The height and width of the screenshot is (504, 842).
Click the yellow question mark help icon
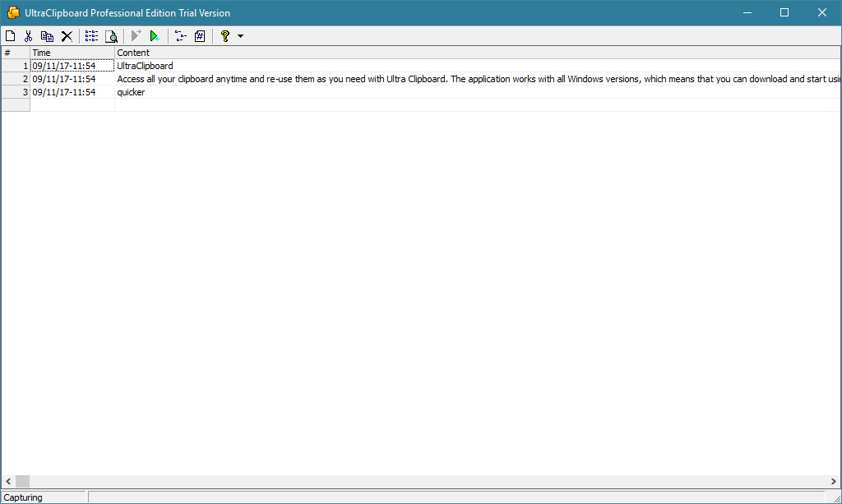224,36
